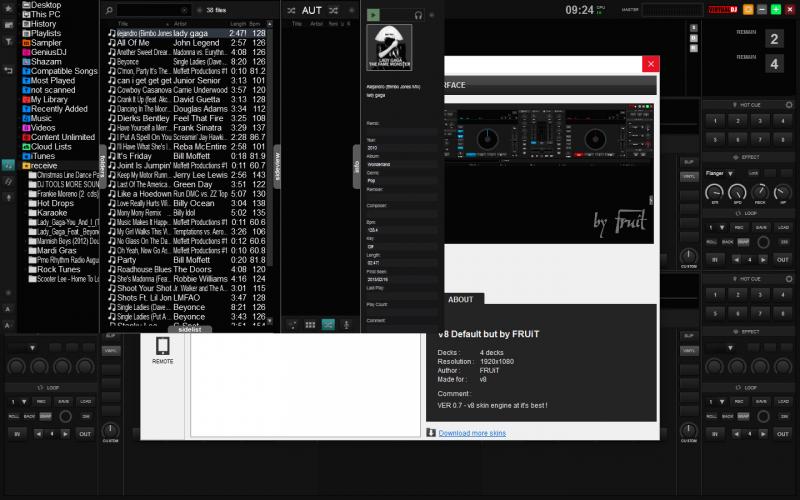Click the headphones prelisten icon
800x500 pixels.
tap(418, 15)
